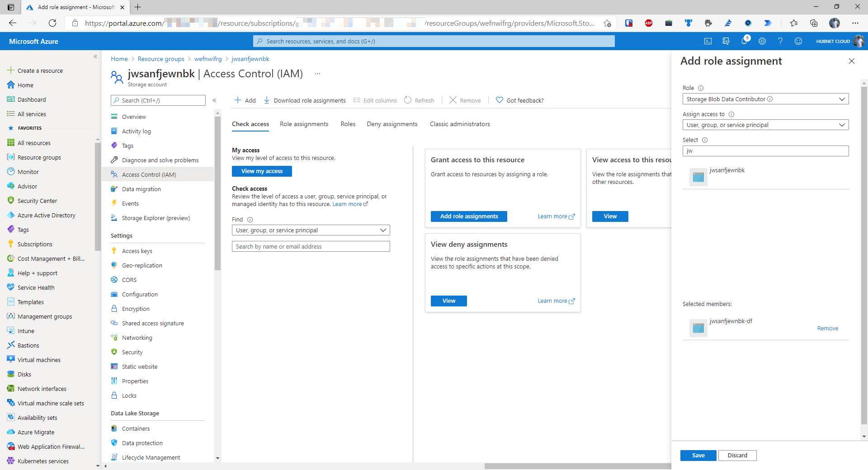Open the feedback smiley icon
The height and width of the screenshot is (470, 868).
(x=798, y=41)
